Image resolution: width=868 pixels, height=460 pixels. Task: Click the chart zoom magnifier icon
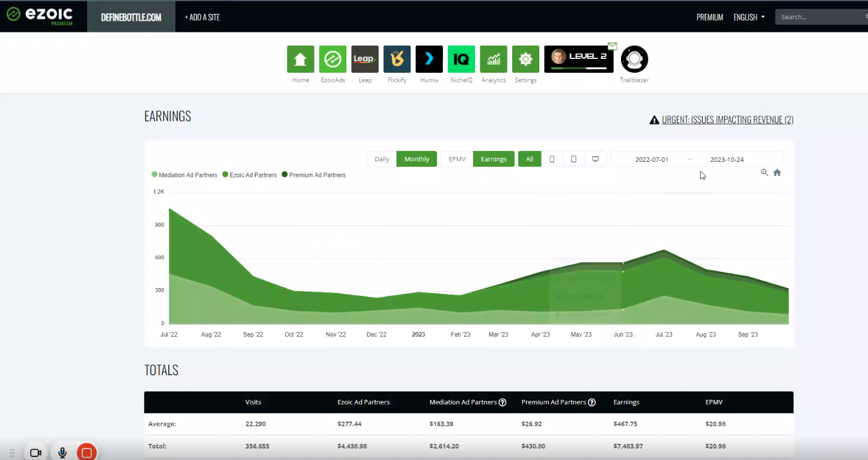(765, 173)
